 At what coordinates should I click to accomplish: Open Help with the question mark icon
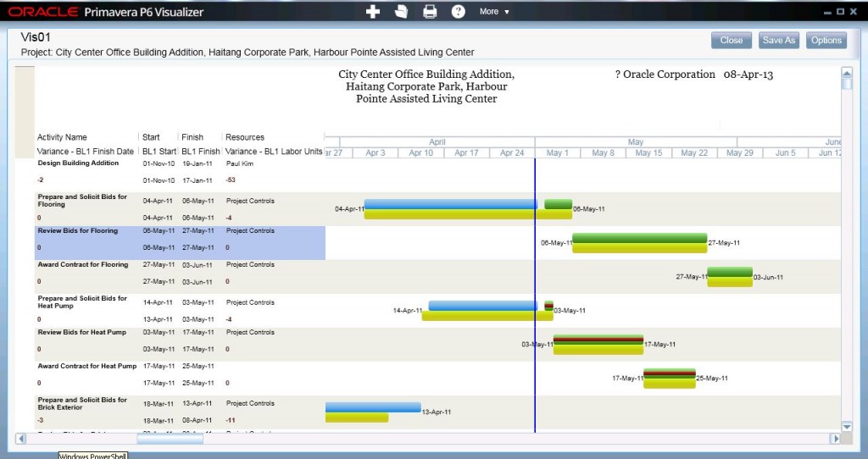(459, 12)
